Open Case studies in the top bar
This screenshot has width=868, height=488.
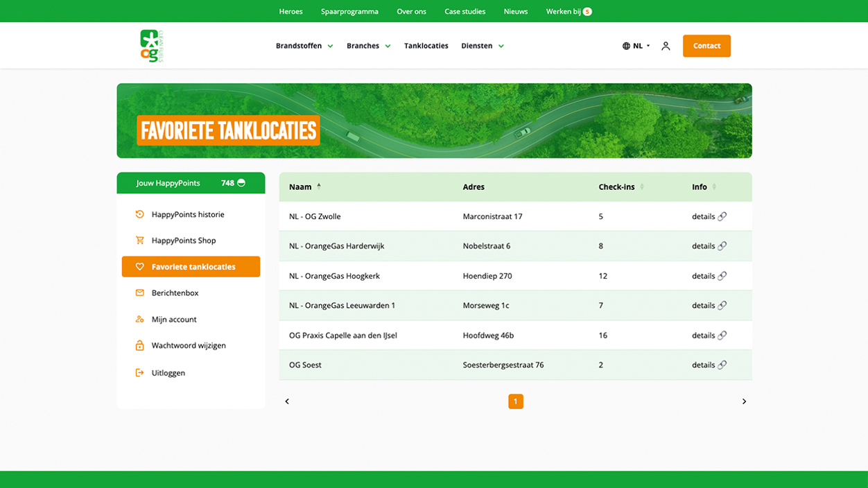coord(465,12)
